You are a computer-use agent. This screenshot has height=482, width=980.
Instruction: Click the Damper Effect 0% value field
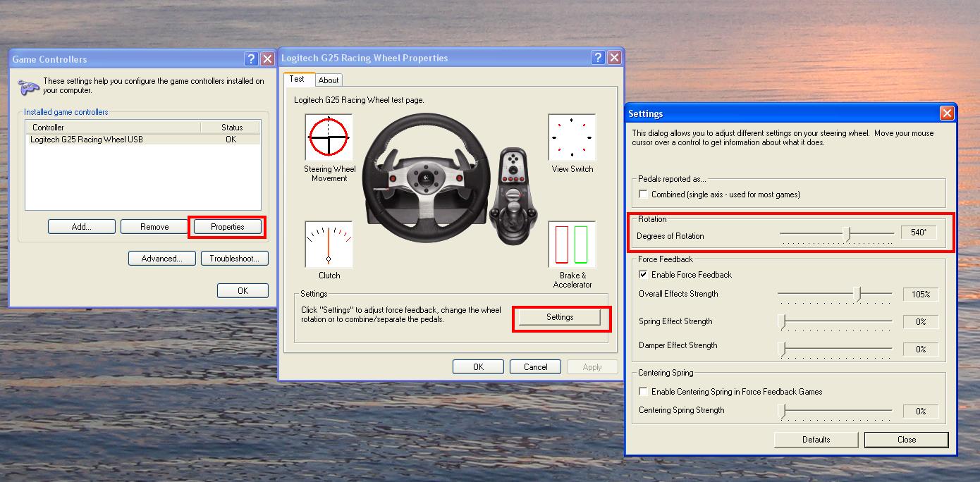click(921, 350)
